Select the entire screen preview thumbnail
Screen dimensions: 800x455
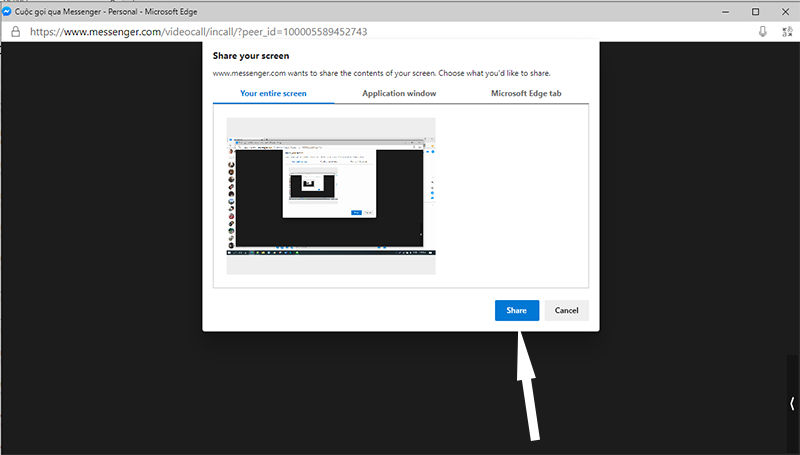point(331,196)
